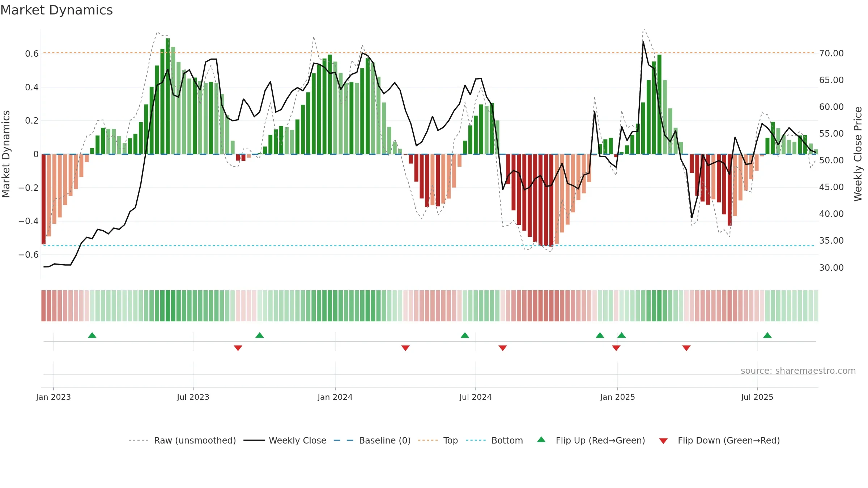Toggle Flip Up (Red→Green) legend entry

[591, 440]
